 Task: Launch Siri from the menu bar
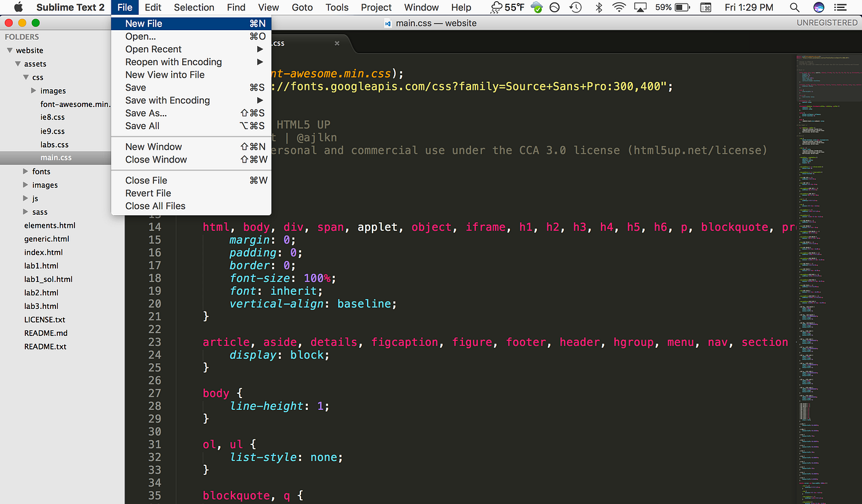819,7
